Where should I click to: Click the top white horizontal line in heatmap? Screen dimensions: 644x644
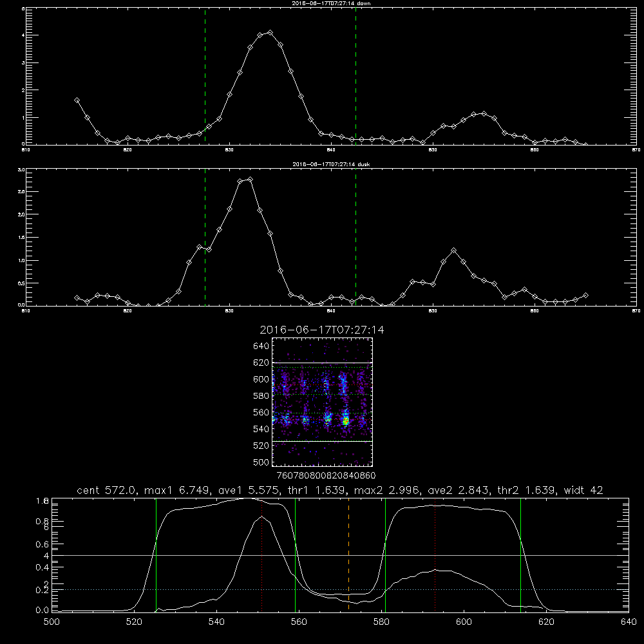click(322, 363)
